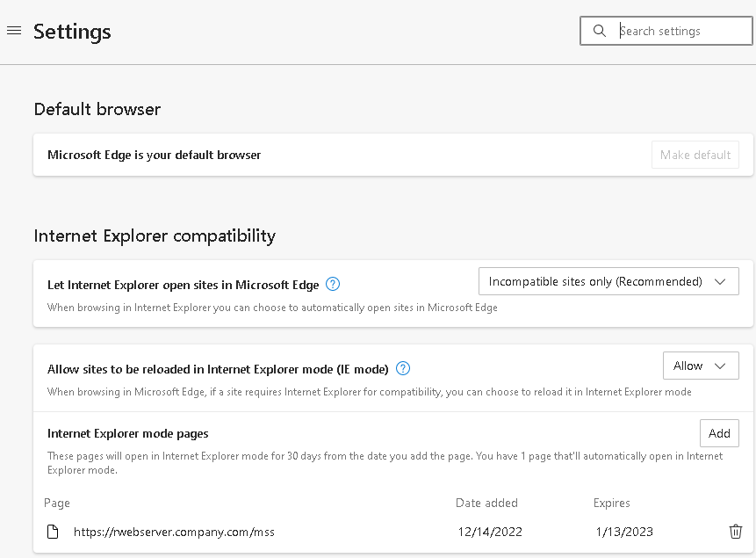Open help for Internet Explorer open sites option

pos(332,284)
